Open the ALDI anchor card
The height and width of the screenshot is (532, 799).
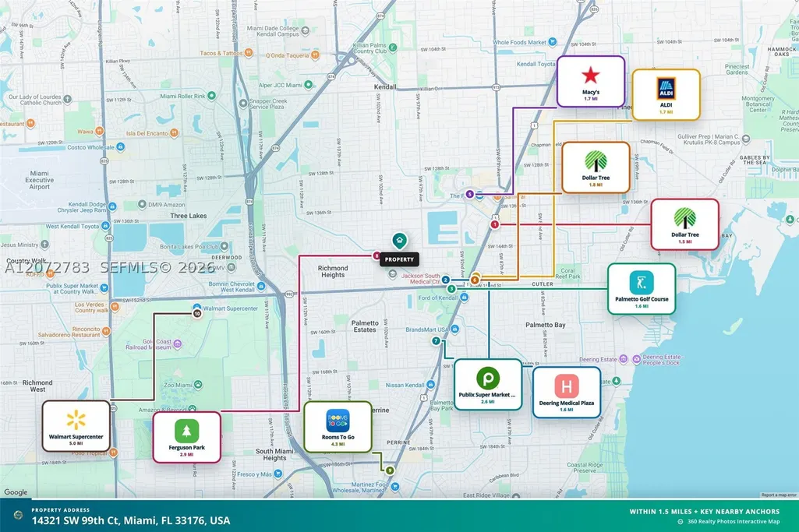pyautogui.click(x=666, y=95)
